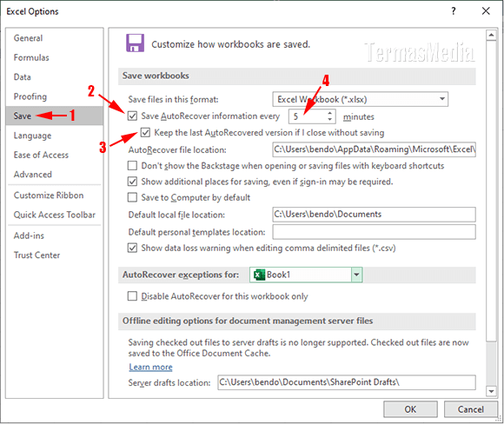Viewport: 504px width, 424px height.
Task: Click the scrollbar up arrow
Action: 491,35
